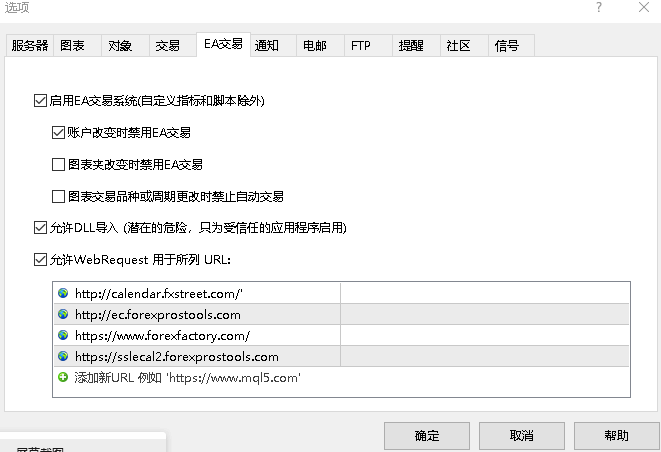Image resolution: width=661 pixels, height=452 pixels.
Task: Close the 选项 dialog window
Action: 644,7
